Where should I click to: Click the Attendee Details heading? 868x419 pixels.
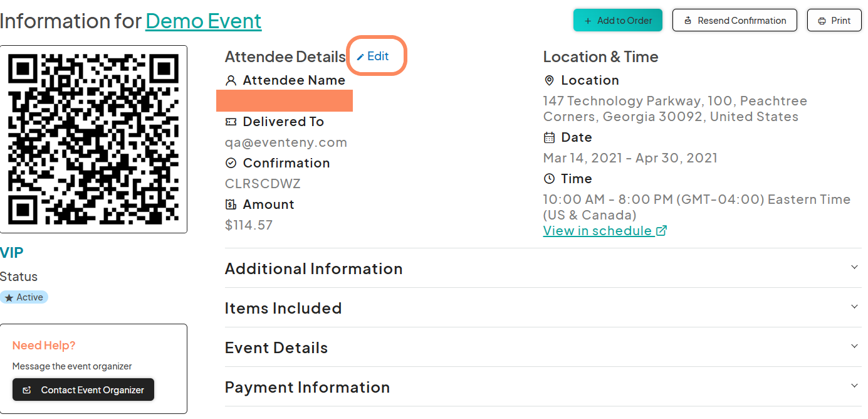(x=285, y=56)
